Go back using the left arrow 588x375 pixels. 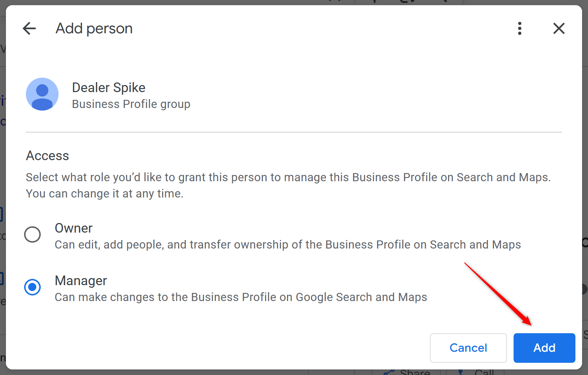tap(29, 28)
